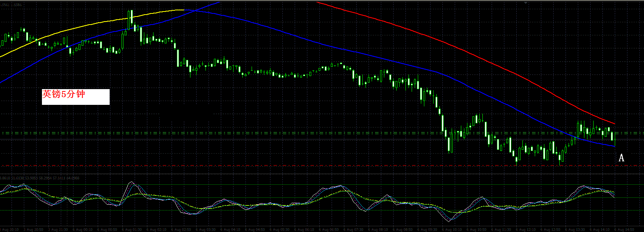Click the 6 Aug 01:30 time label
Screen dimensions: 644x232
pyautogui.click(x=132, y=230)
